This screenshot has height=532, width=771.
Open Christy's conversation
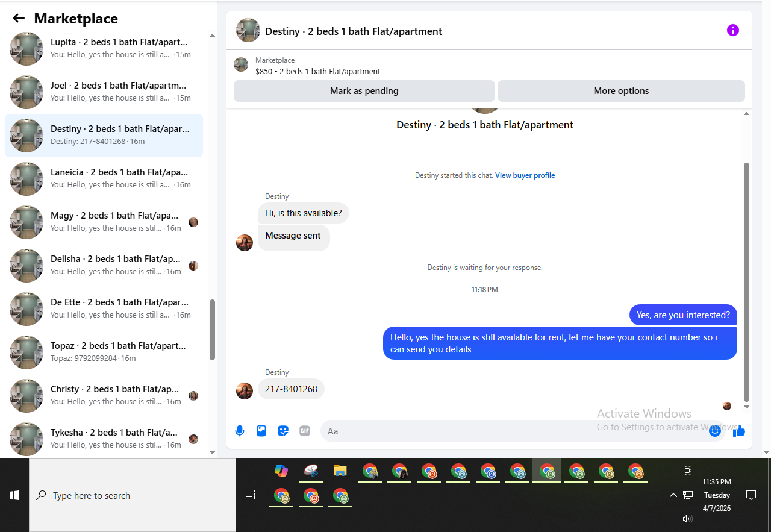(104, 396)
